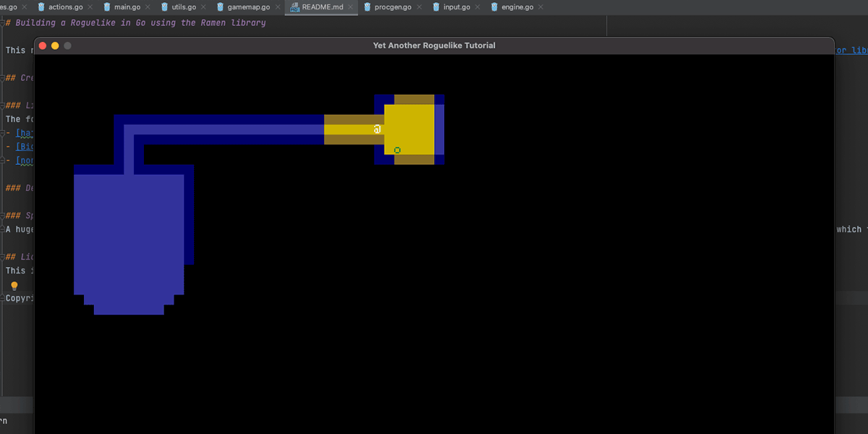Close the README.md tab with its X
The width and height of the screenshot is (868, 434).
352,7
